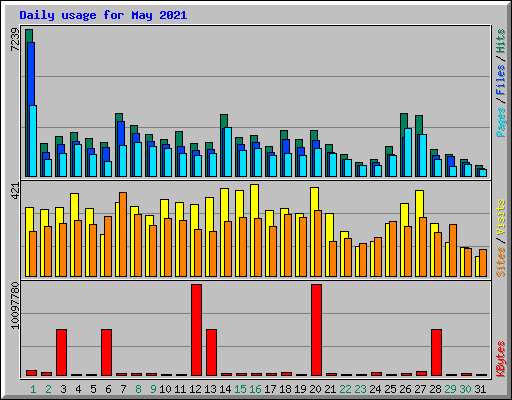Viewport: 512px width, 400px height.
Task: Click the red KBytes bar for day 6
Action: pyautogui.click(x=106, y=353)
